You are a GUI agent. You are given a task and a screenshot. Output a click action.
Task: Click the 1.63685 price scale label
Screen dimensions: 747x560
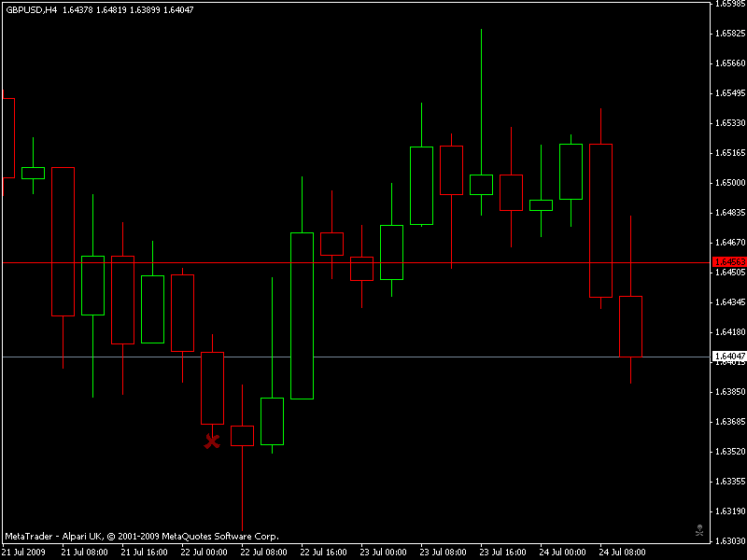pos(730,422)
